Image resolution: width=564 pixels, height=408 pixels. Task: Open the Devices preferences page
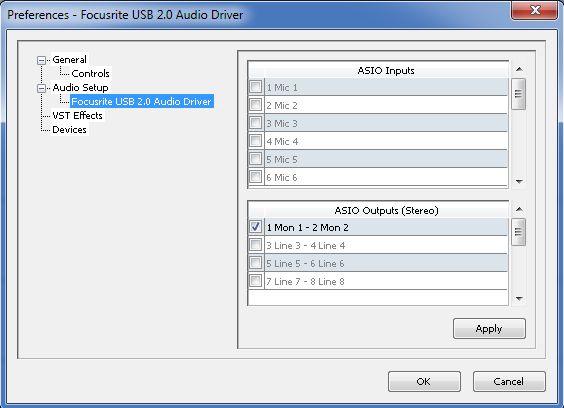[69, 130]
